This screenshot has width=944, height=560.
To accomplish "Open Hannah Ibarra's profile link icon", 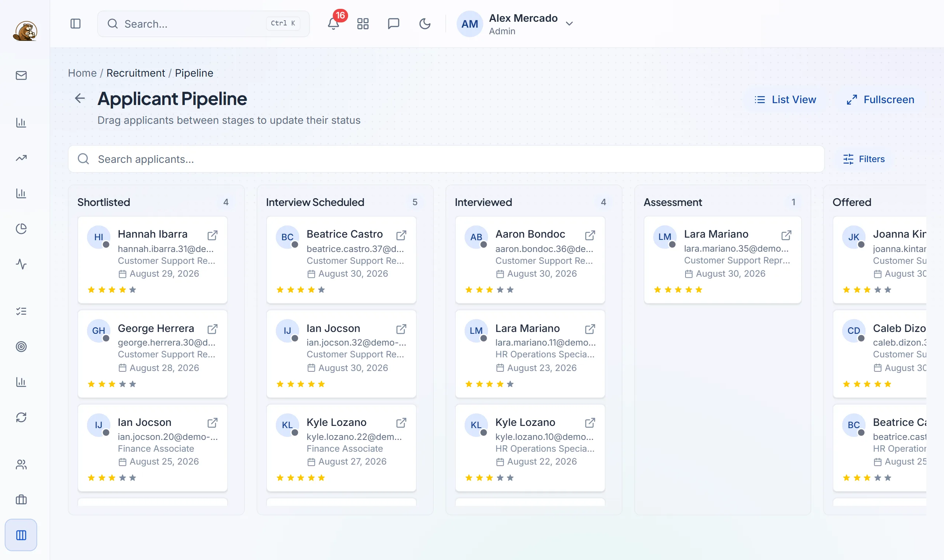I will click(x=213, y=235).
